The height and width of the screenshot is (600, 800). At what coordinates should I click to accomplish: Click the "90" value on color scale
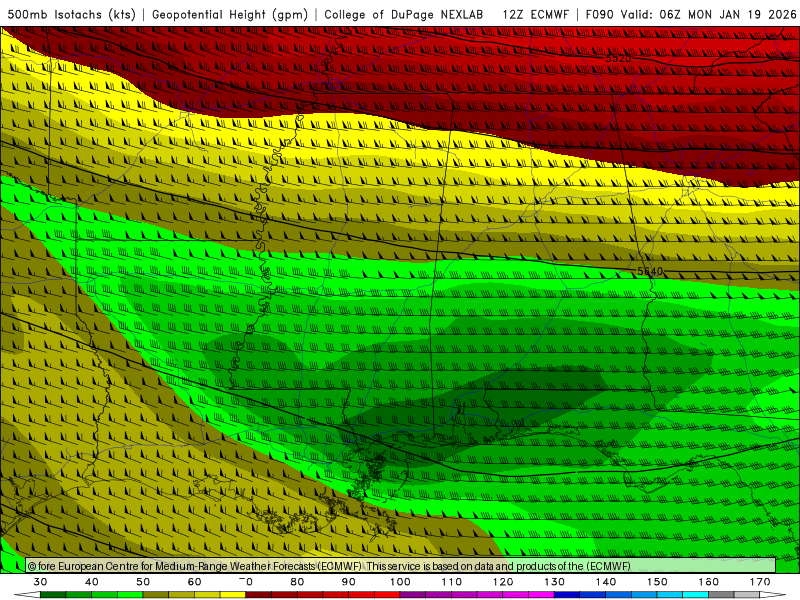349,582
